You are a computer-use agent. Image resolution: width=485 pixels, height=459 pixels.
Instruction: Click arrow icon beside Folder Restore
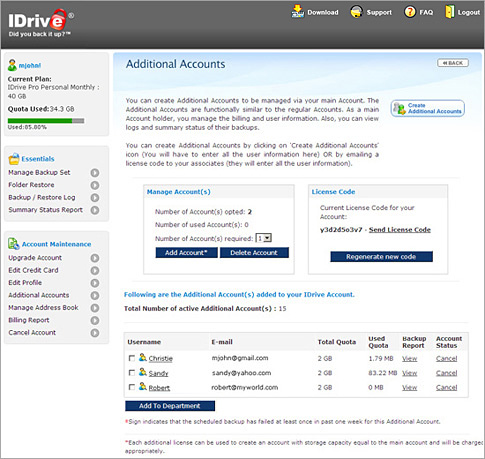(x=95, y=185)
